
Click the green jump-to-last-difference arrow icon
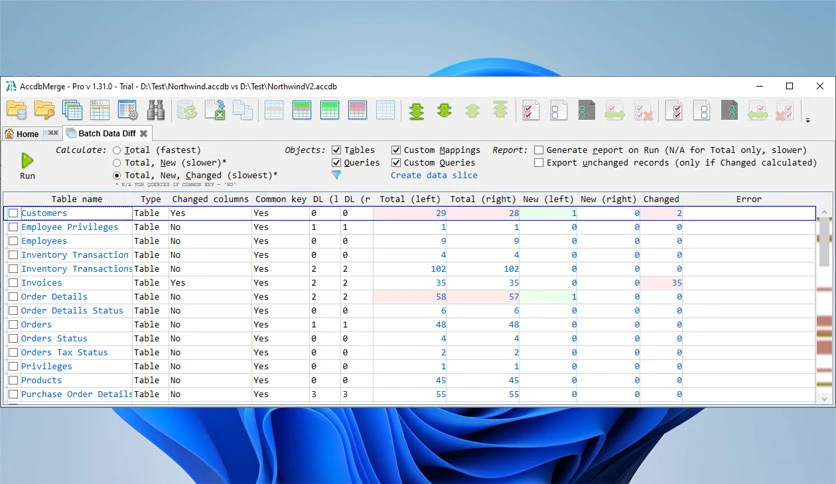point(416,110)
